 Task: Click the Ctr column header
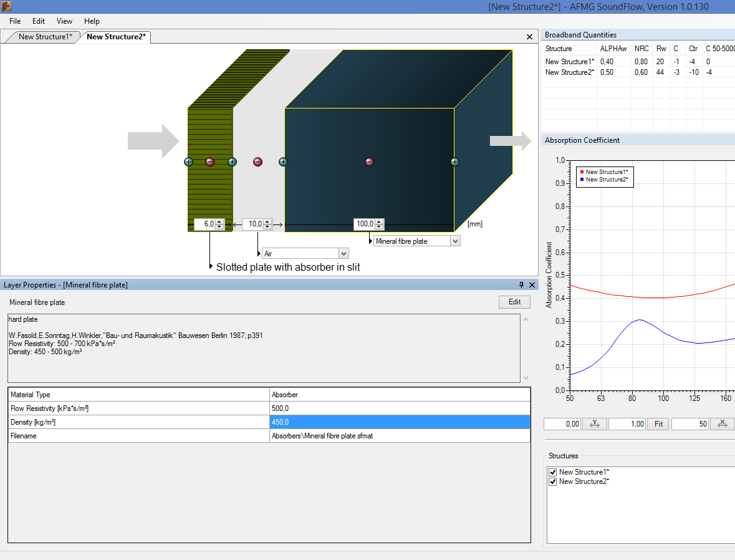click(x=693, y=48)
